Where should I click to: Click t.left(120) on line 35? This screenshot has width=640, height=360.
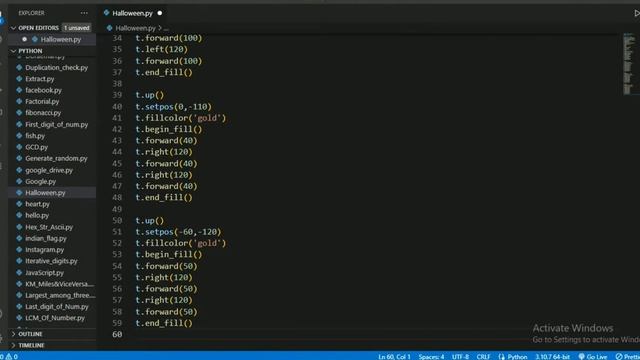(162, 49)
